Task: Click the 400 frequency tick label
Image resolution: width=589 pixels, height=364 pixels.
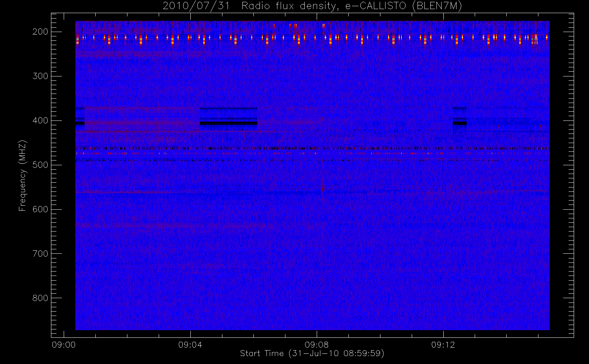Action: pos(40,120)
